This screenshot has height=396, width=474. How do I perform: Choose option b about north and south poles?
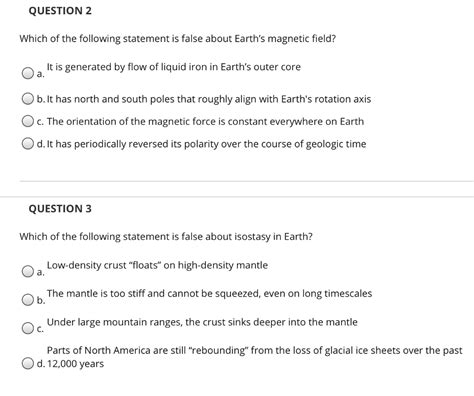[28, 99]
